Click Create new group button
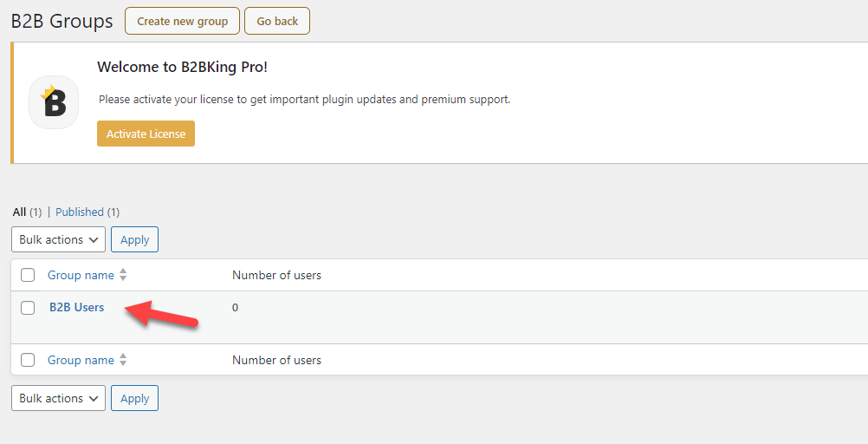The image size is (868, 444). (x=182, y=21)
